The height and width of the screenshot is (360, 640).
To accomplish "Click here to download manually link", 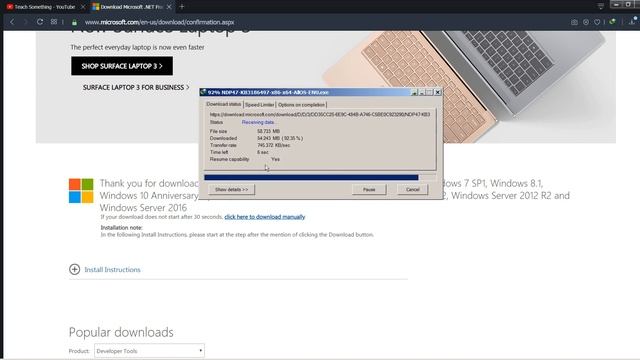I will 264,217.
